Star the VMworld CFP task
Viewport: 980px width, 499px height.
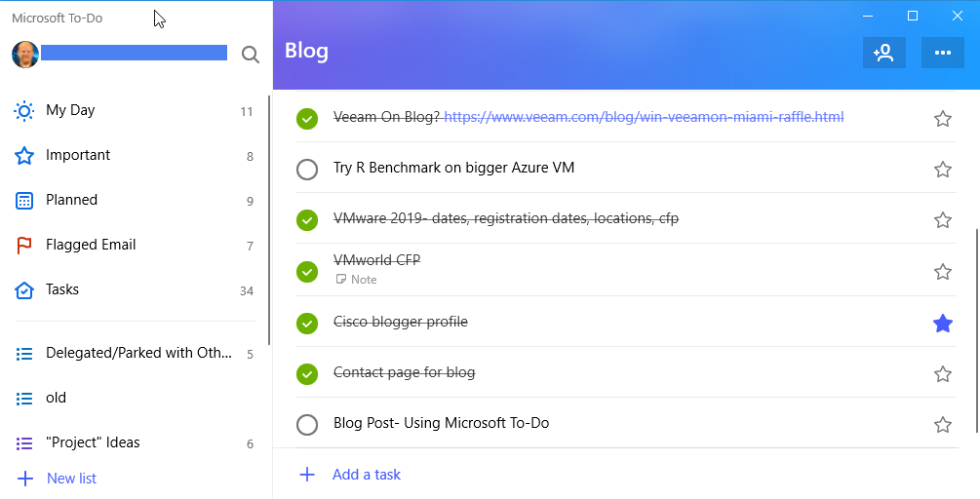[x=943, y=272]
